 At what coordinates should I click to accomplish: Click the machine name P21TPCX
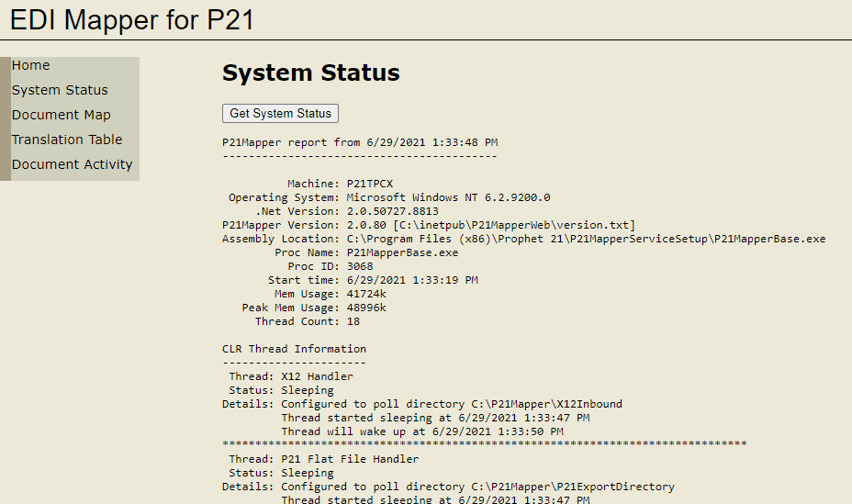pos(369,184)
